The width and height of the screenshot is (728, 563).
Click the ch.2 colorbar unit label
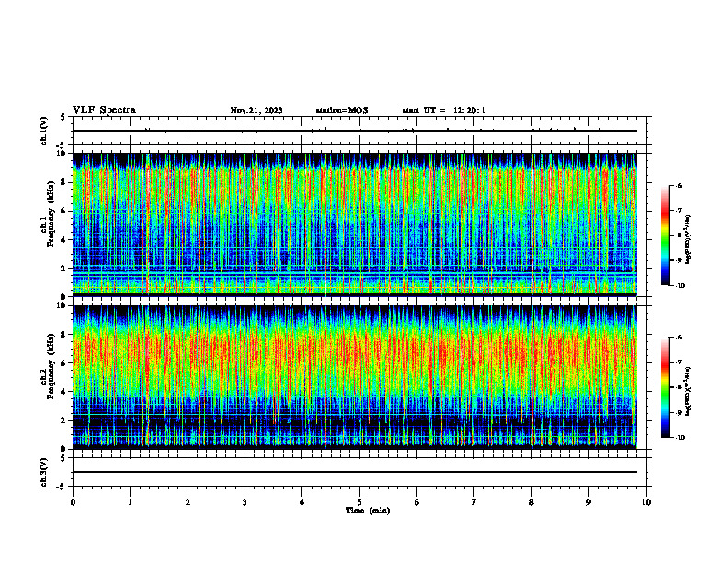(x=688, y=391)
